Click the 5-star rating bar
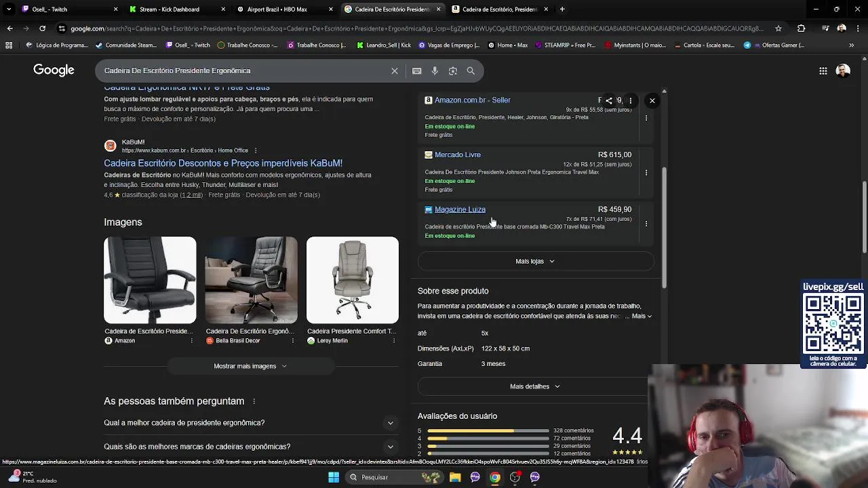 pyautogui.click(x=488, y=430)
